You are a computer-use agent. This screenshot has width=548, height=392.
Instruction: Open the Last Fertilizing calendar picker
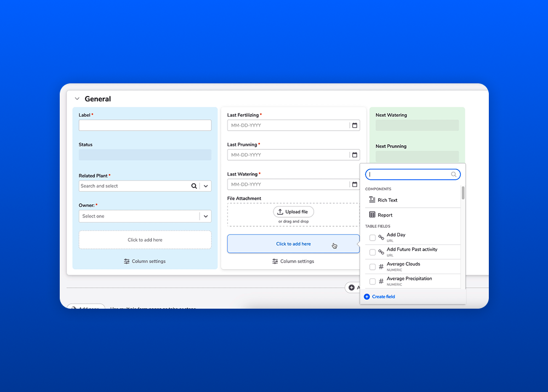coord(355,125)
